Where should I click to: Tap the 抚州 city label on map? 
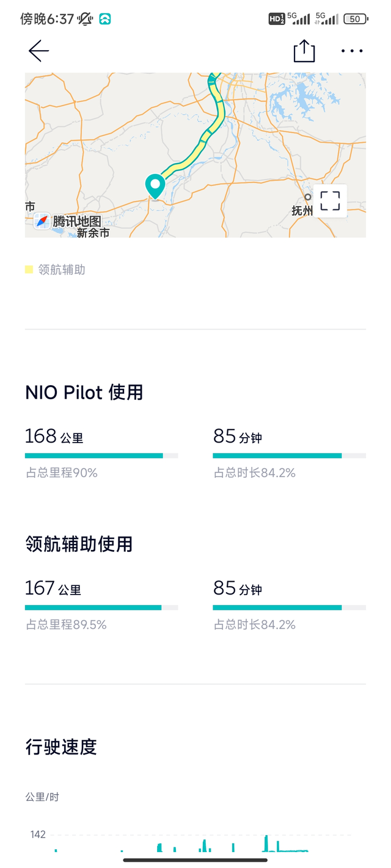[x=302, y=211]
